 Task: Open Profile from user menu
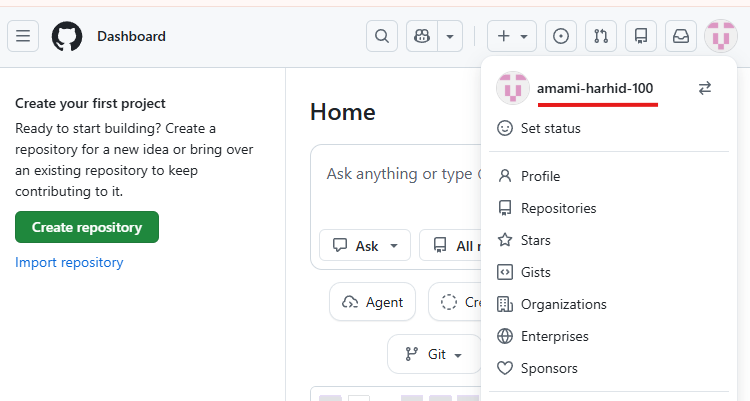pyautogui.click(x=608, y=176)
